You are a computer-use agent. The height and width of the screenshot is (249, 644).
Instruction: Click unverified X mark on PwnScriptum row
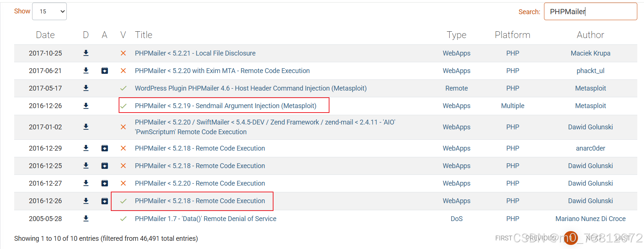(123, 127)
